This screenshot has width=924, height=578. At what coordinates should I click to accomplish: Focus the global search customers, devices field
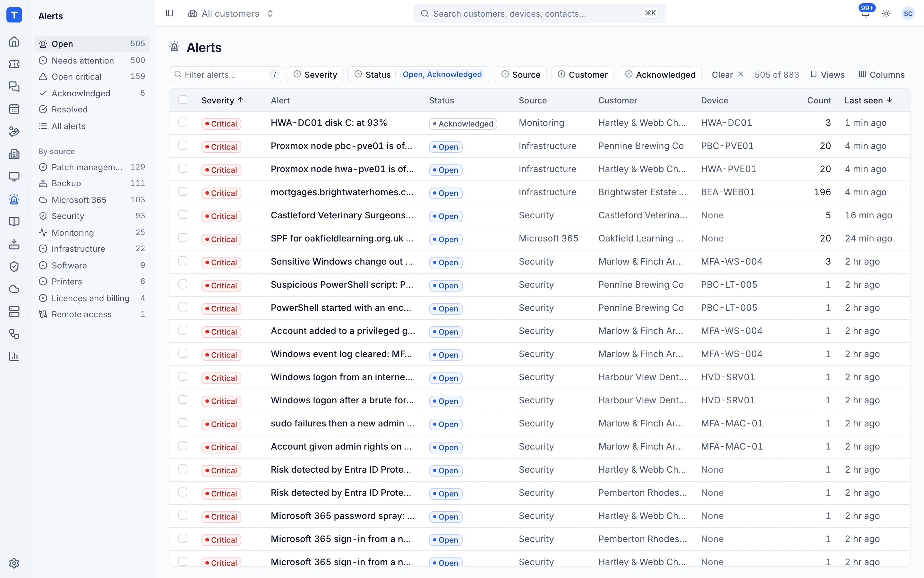539,13
